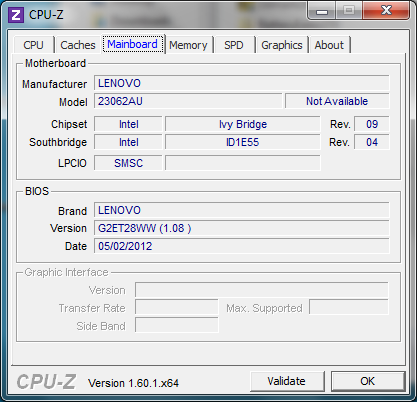Click the Validate button

[287, 381]
